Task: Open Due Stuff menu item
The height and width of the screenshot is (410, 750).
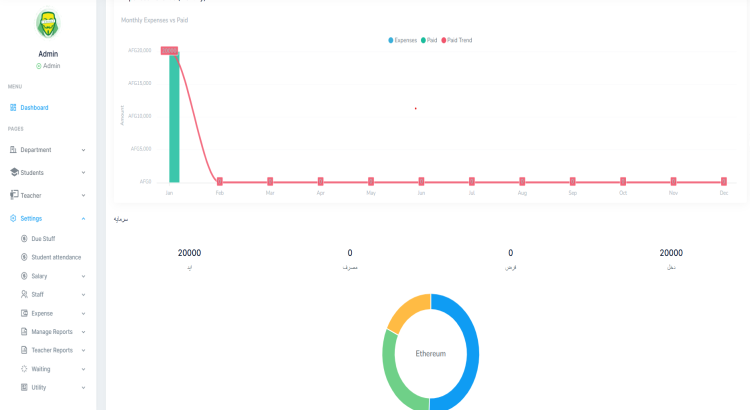Action: (43, 238)
